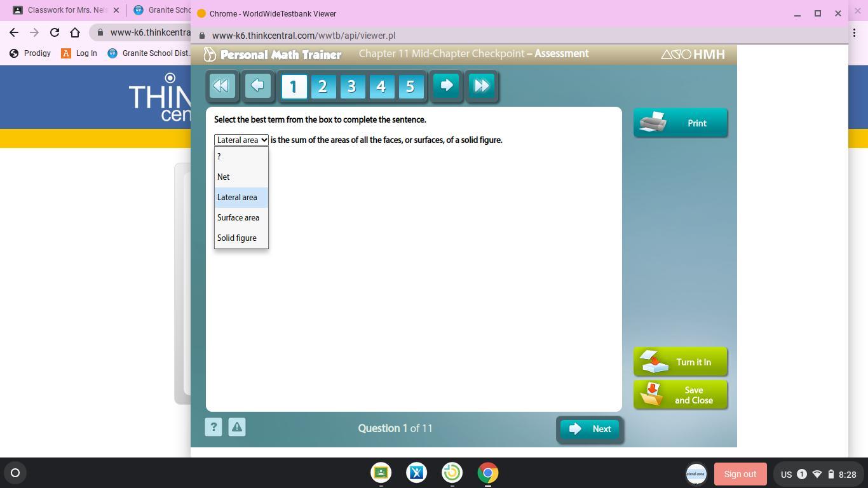Close the Classwork for Mrs. Nelson tab
Screen dimensions: 868x488
116,10
